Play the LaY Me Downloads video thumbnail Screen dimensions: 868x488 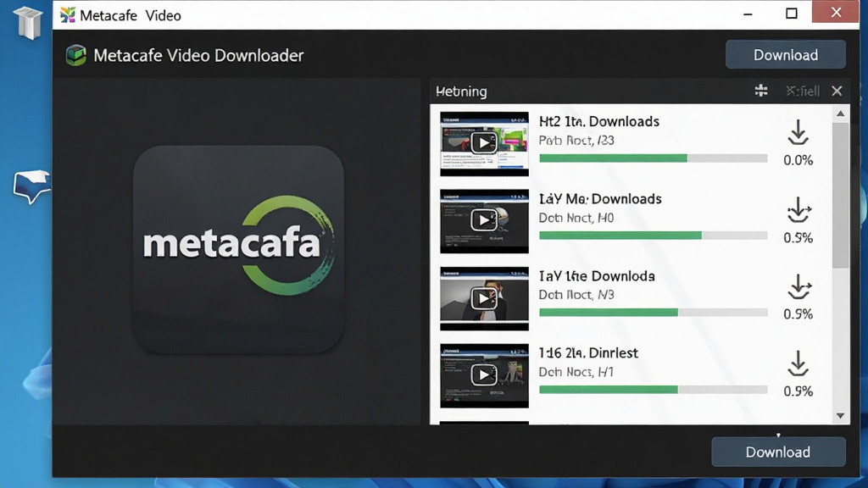point(484,221)
